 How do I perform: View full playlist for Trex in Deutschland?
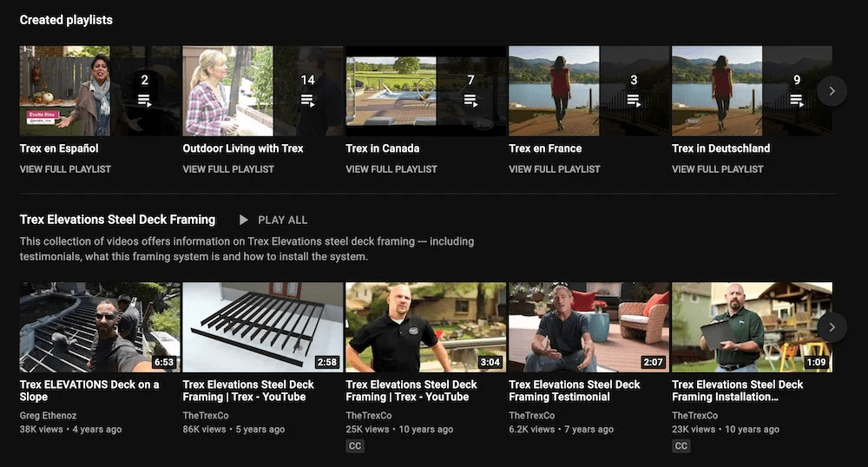point(718,169)
